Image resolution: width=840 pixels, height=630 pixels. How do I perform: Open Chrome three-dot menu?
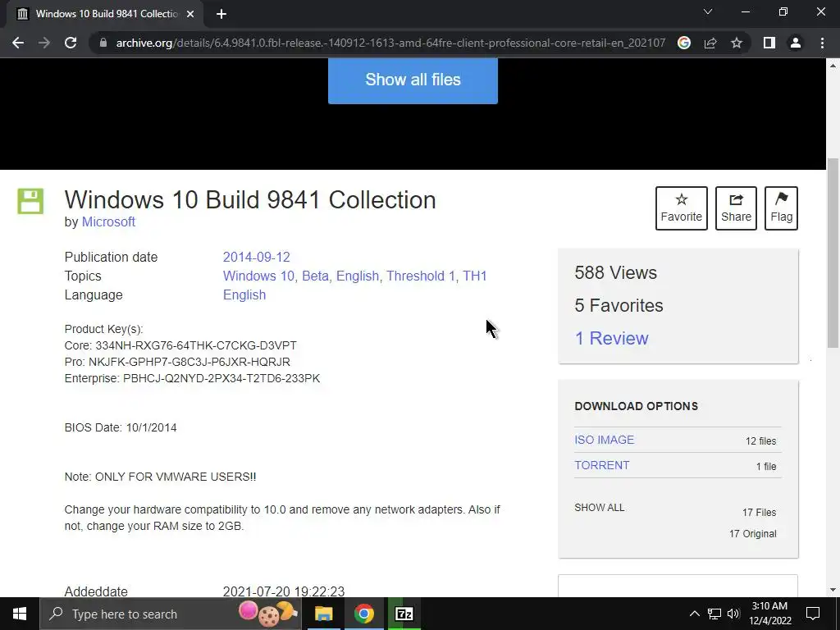[x=822, y=43]
